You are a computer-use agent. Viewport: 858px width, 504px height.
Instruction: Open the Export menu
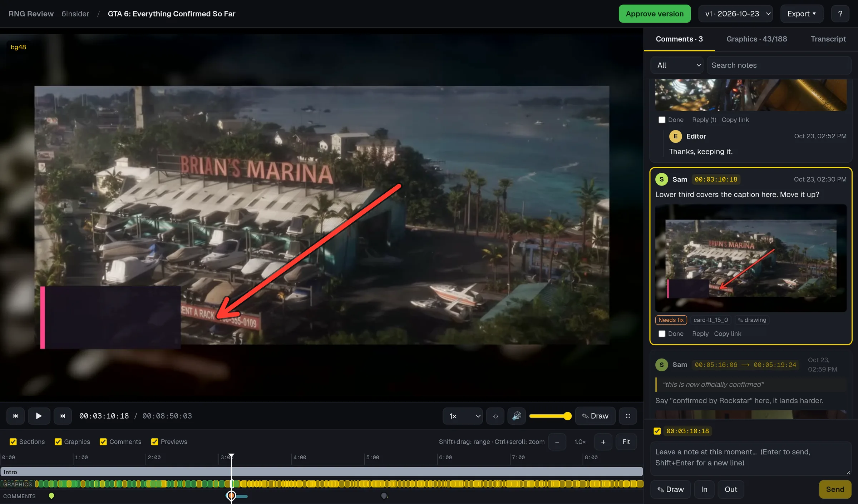pos(802,14)
